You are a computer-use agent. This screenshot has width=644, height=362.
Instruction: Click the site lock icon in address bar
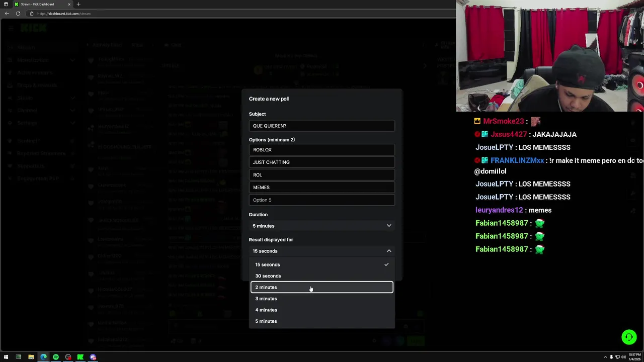tap(32, 14)
